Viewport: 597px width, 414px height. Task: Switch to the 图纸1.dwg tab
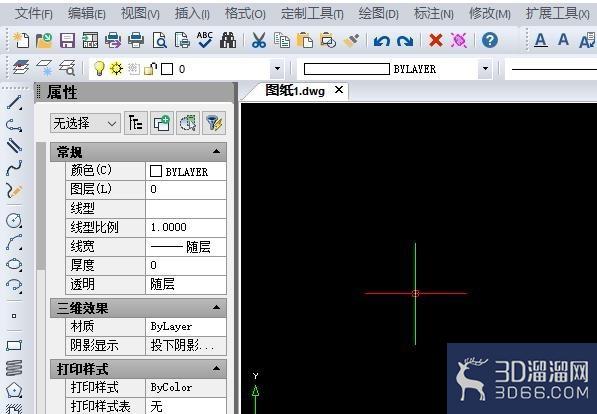click(x=295, y=91)
